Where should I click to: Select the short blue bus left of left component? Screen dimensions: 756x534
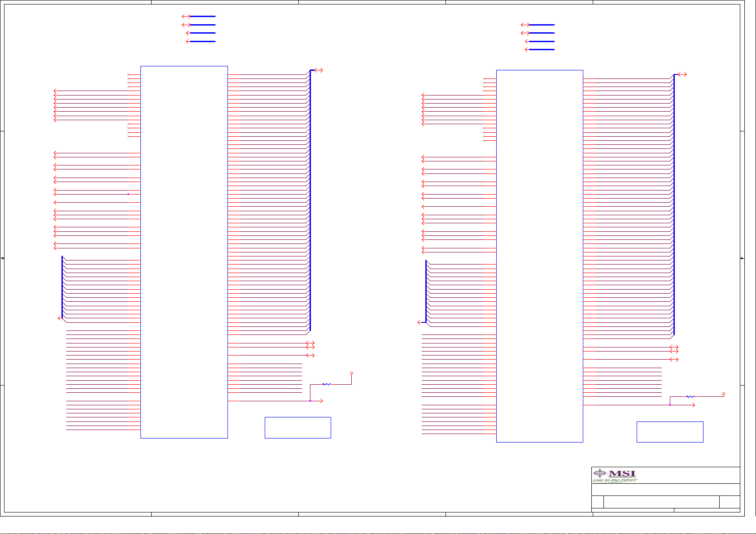tap(62, 287)
